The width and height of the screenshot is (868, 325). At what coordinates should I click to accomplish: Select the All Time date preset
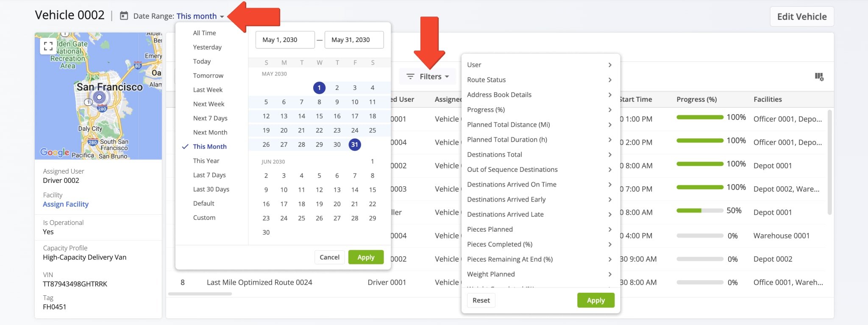point(204,33)
